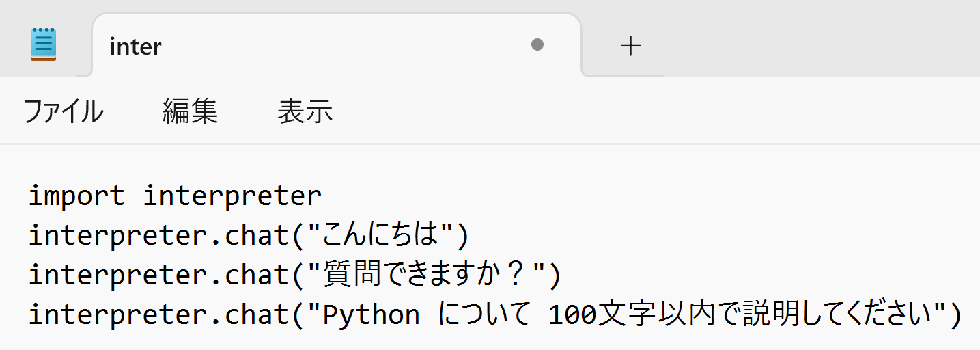Place cursor in the "import" keyword
The height and width of the screenshot is (350, 980).
coord(76,197)
